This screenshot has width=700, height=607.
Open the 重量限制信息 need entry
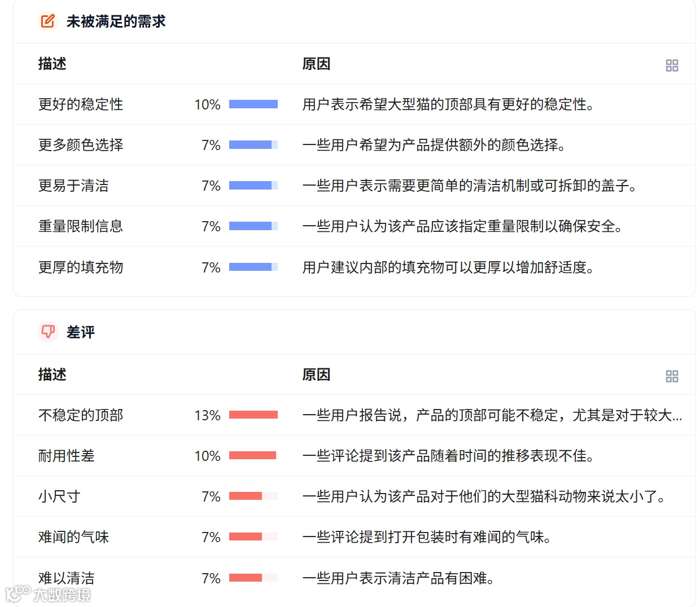pyautogui.click(x=80, y=226)
